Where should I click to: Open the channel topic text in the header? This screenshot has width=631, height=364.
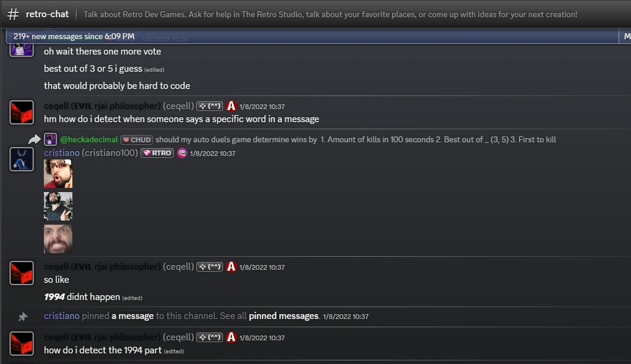pos(330,14)
